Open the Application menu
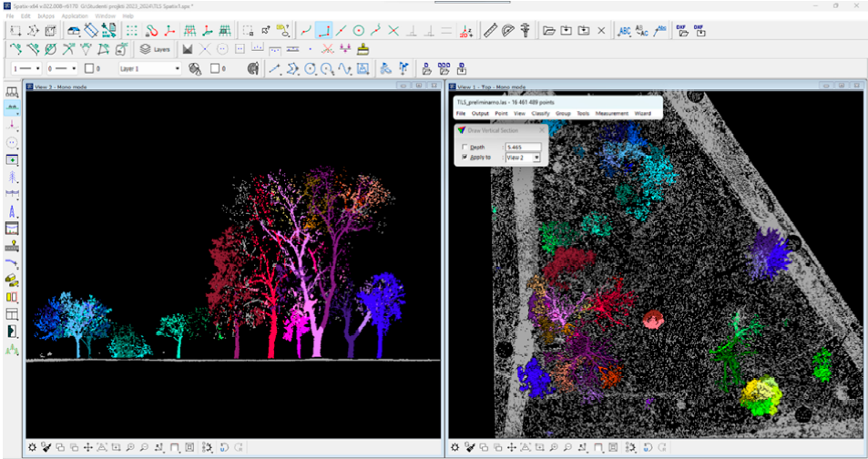Screen dimensions: 868x459 [74, 15]
